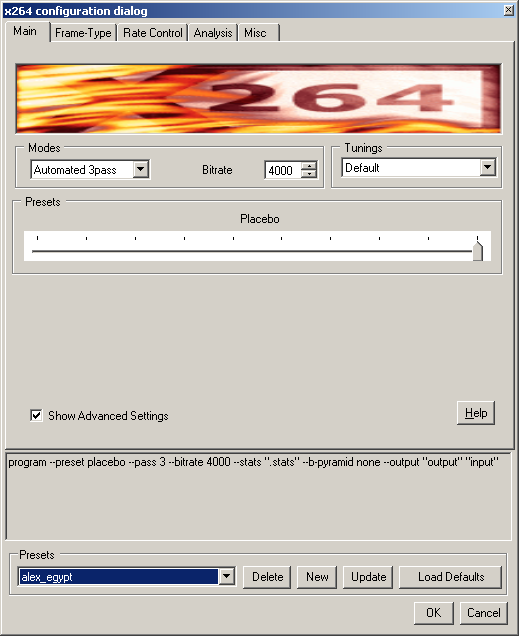Open the Tunings dropdown list
This screenshot has height=636, width=519.
pos(488,167)
